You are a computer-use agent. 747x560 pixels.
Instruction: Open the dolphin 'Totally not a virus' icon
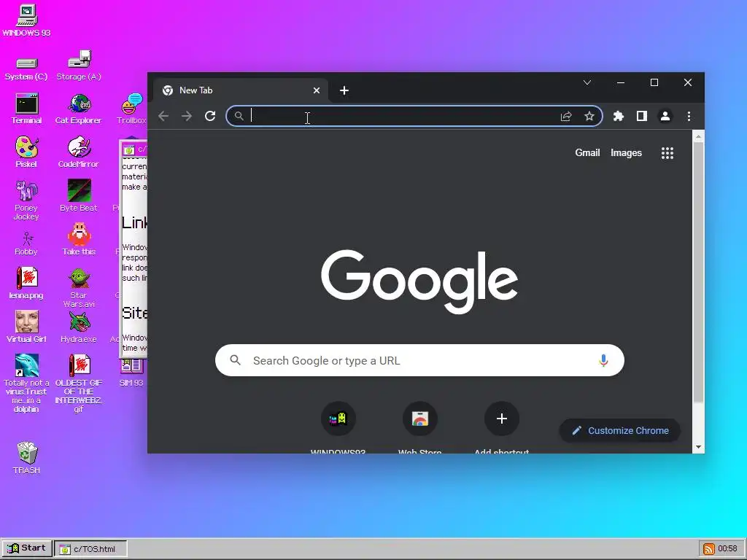tap(27, 365)
